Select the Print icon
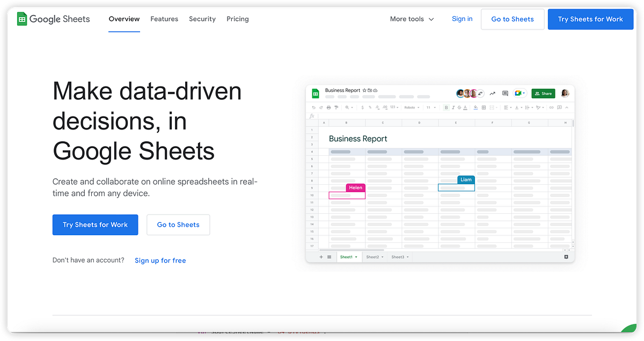Screen dimensions: 644x341 (328, 107)
